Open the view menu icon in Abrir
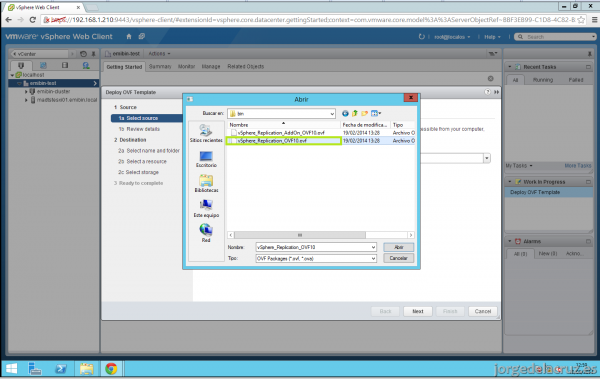Viewport: 600px width, 379px height. (x=376, y=113)
